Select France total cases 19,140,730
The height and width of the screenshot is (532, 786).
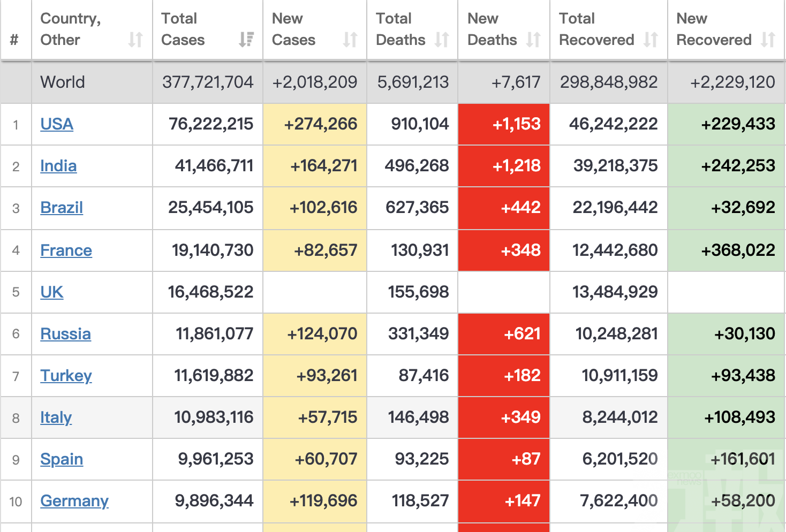213,250
